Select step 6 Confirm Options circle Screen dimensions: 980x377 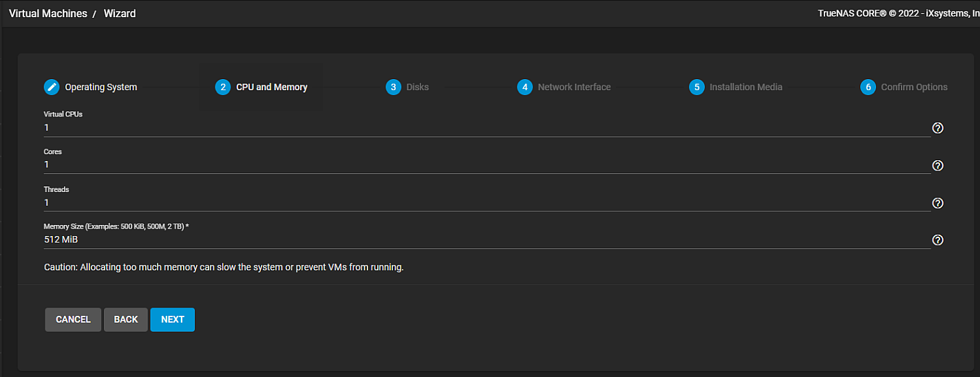click(868, 87)
